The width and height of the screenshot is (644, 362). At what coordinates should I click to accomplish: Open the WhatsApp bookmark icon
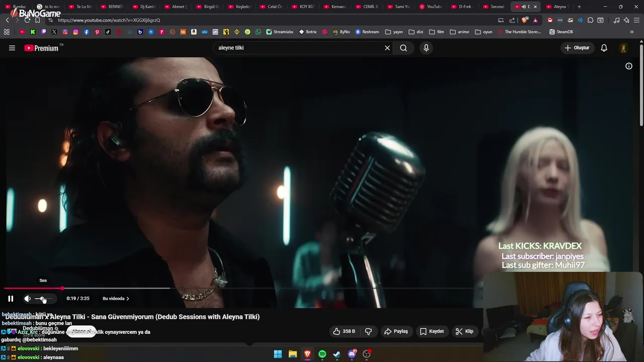(x=258, y=32)
